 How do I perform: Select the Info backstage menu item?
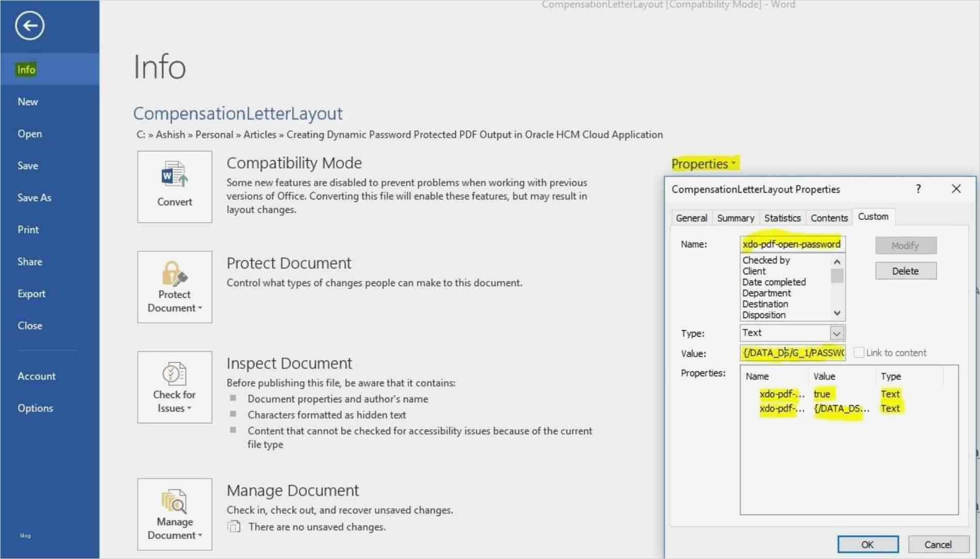50,69
